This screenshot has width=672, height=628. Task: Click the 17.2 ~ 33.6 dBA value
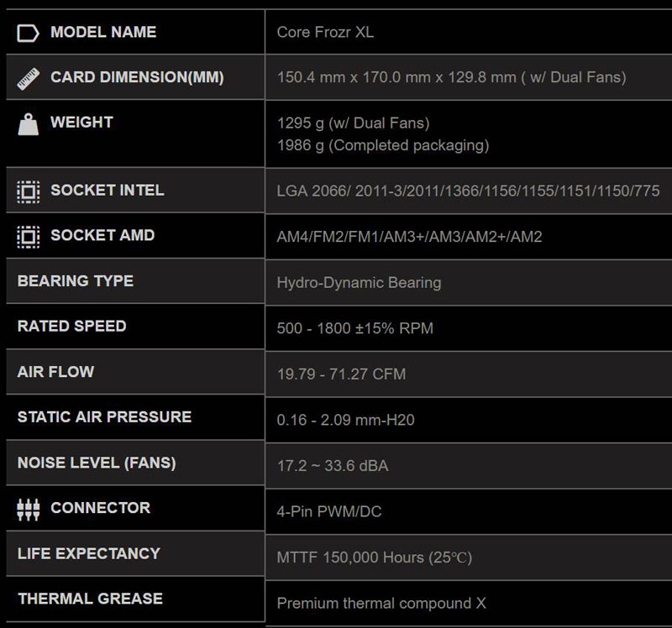333,466
